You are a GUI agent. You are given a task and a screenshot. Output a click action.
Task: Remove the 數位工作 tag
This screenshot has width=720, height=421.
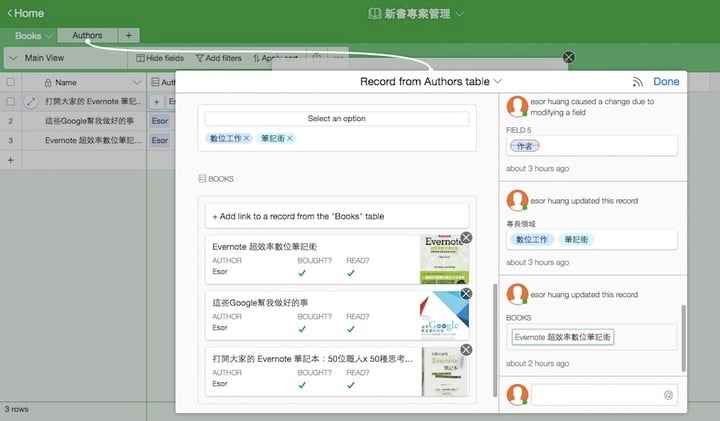(x=247, y=138)
